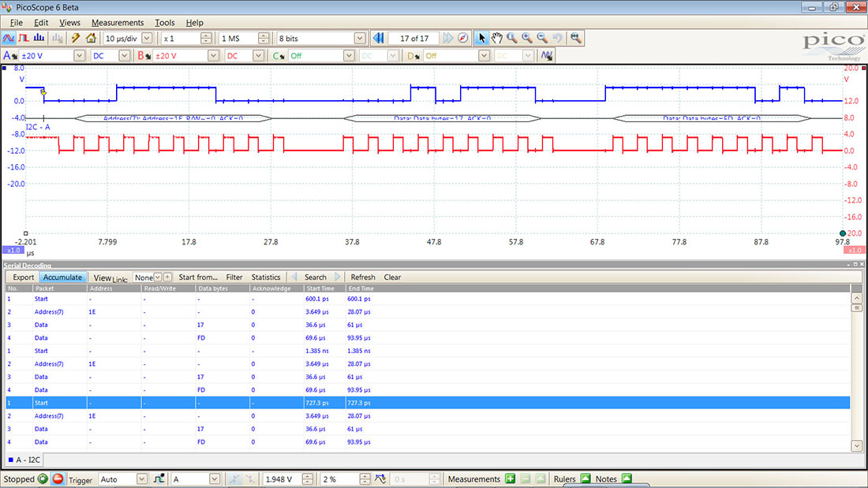Open the Trigger mode Auto dropdown
The height and width of the screenshot is (488, 868).
click(x=142, y=479)
